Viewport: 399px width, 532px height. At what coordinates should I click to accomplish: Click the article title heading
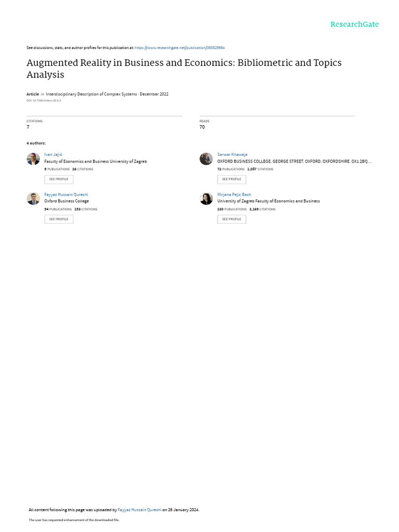[x=184, y=69]
